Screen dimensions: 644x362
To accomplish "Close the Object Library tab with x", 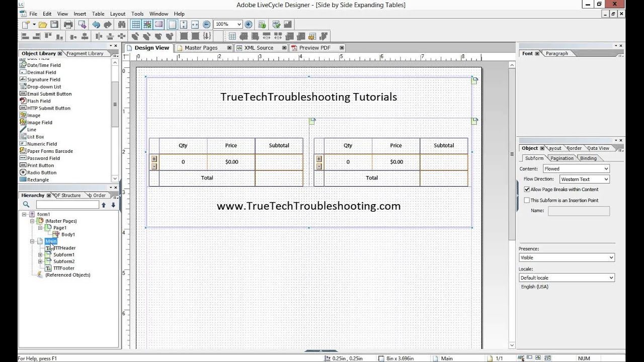I will (59, 53).
